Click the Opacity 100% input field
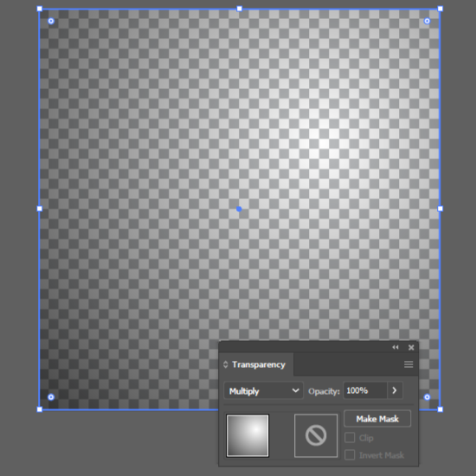The image size is (476, 476). [x=365, y=390]
